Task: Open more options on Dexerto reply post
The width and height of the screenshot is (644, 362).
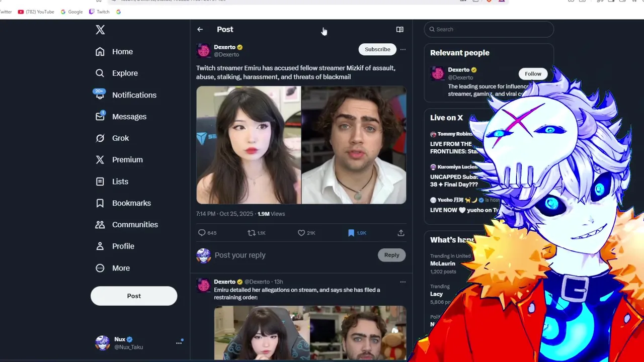Action: tap(403, 282)
